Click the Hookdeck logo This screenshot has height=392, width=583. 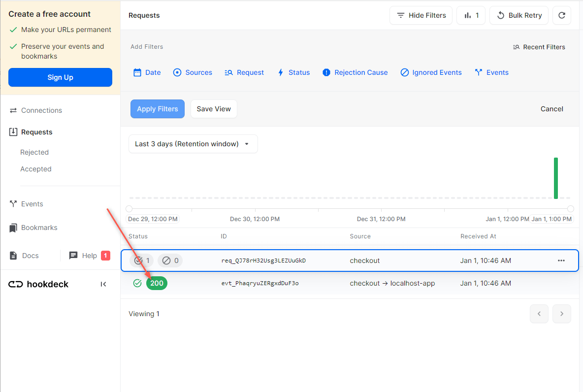[x=38, y=284]
